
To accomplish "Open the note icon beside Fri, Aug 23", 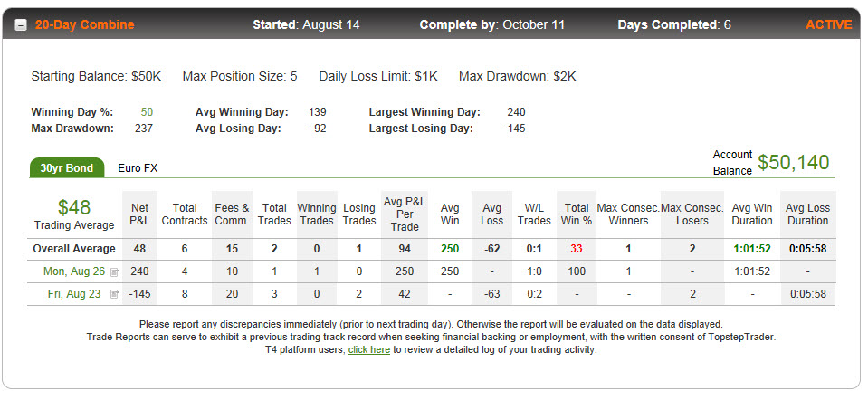I will [x=115, y=294].
